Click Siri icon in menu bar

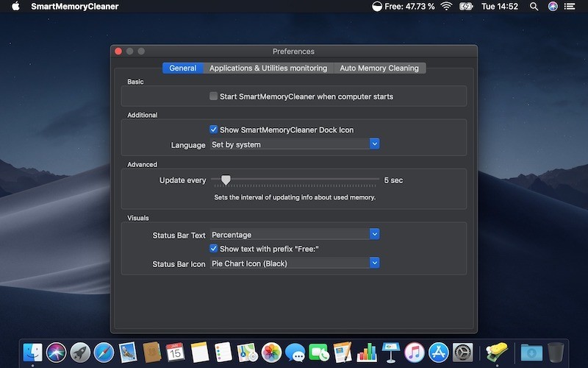tap(553, 7)
